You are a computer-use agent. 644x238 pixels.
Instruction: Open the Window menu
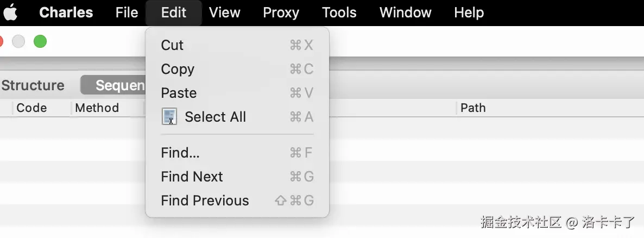tap(406, 12)
